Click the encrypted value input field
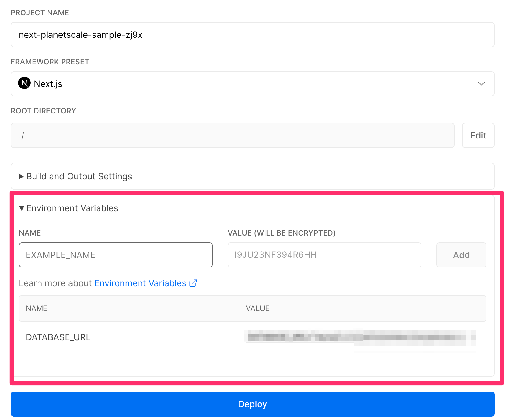Image resolution: width=514 pixels, height=420 pixels. click(x=324, y=255)
